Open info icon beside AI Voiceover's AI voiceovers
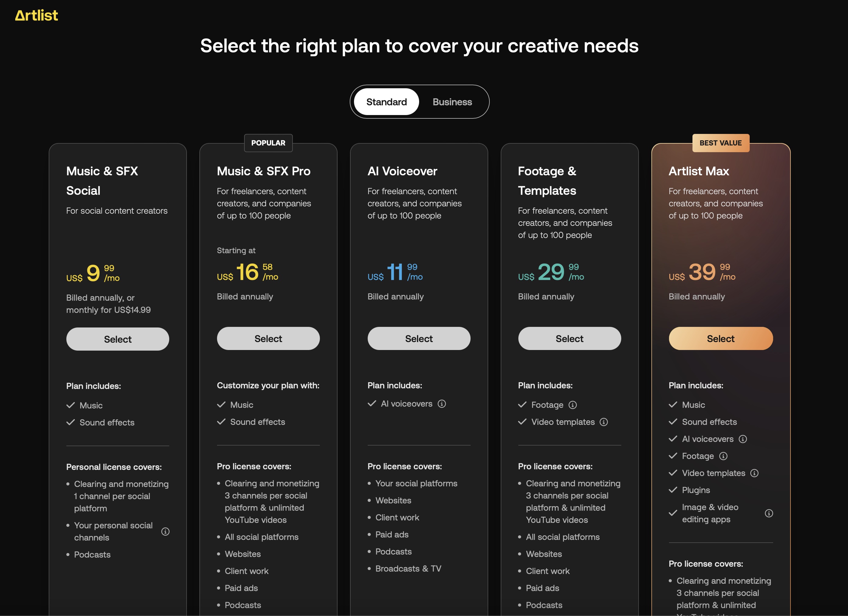 coord(442,404)
